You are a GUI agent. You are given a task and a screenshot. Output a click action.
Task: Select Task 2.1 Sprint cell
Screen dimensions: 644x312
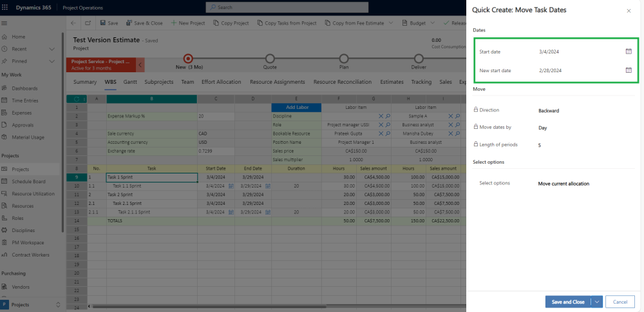[152, 204]
